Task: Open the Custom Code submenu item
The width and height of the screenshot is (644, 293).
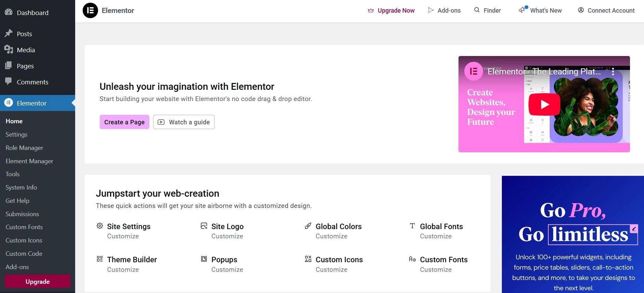Action: click(24, 254)
